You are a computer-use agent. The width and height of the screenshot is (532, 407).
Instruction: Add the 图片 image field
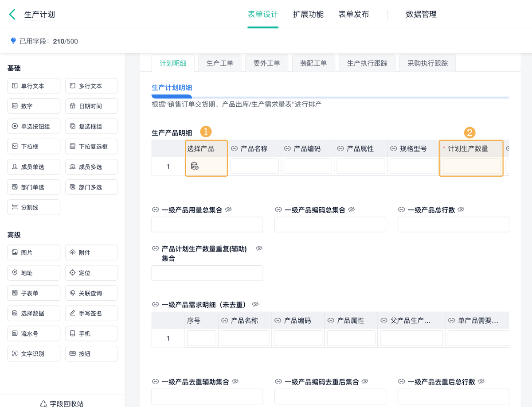coord(34,252)
